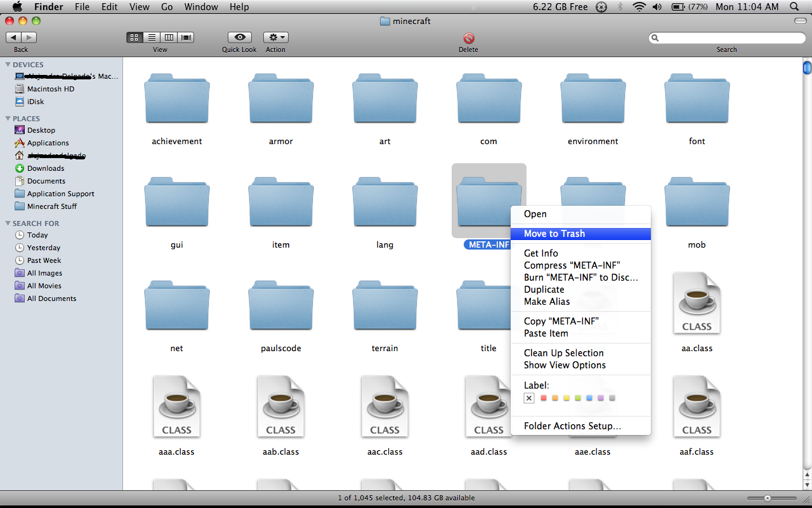Choose Clean Up Selection
This screenshot has width=812, height=508.
(x=580, y=353)
